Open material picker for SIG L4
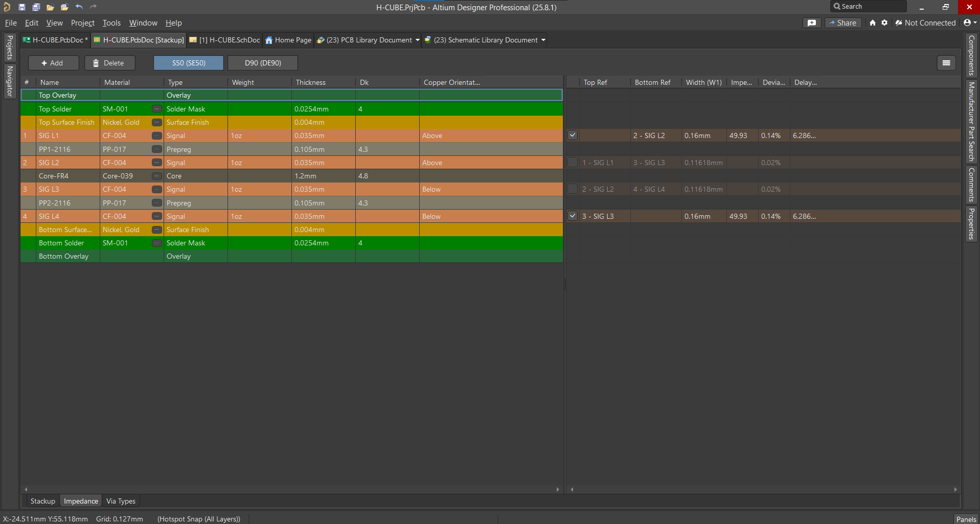The height and width of the screenshot is (524, 980). click(157, 216)
